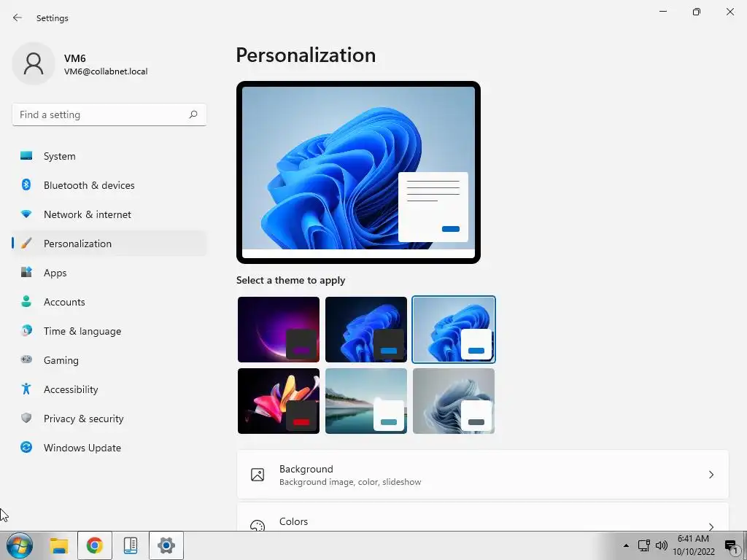Select Accessibility in sidebar
The height and width of the screenshot is (560, 747).
click(x=109, y=389)
